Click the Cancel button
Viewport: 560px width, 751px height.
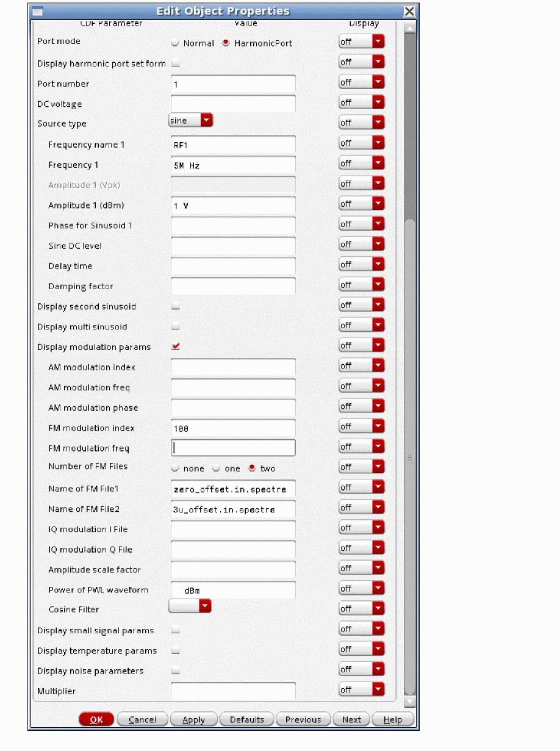142,719
